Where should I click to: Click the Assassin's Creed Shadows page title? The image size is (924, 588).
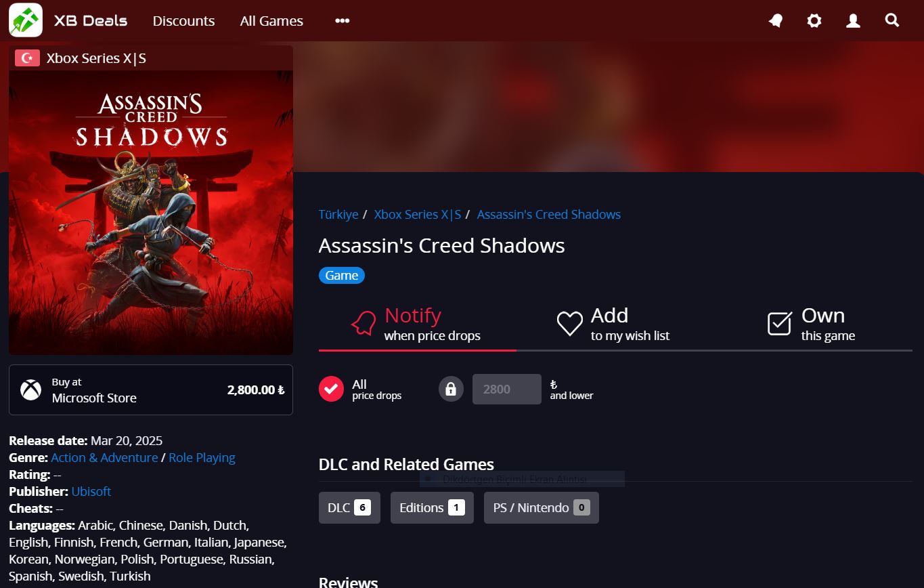click(x=442, y=245)
